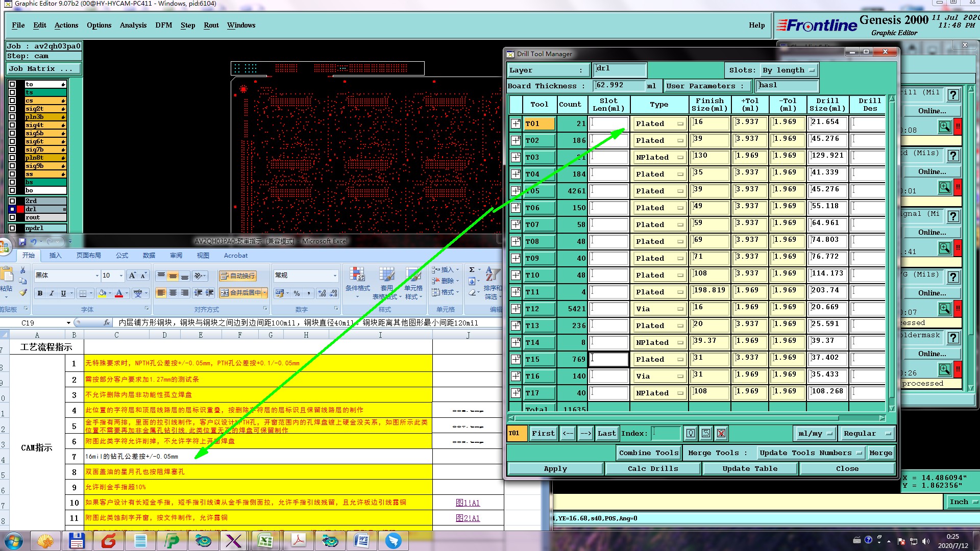
Task: Click the center text icon in Excel
Action: [x=173, y=293]
